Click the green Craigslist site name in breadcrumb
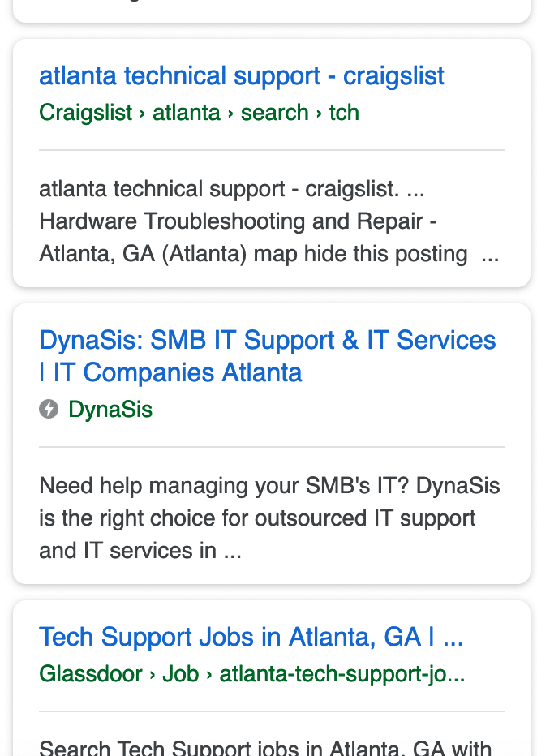537x756 pixels. click(85, 113)
